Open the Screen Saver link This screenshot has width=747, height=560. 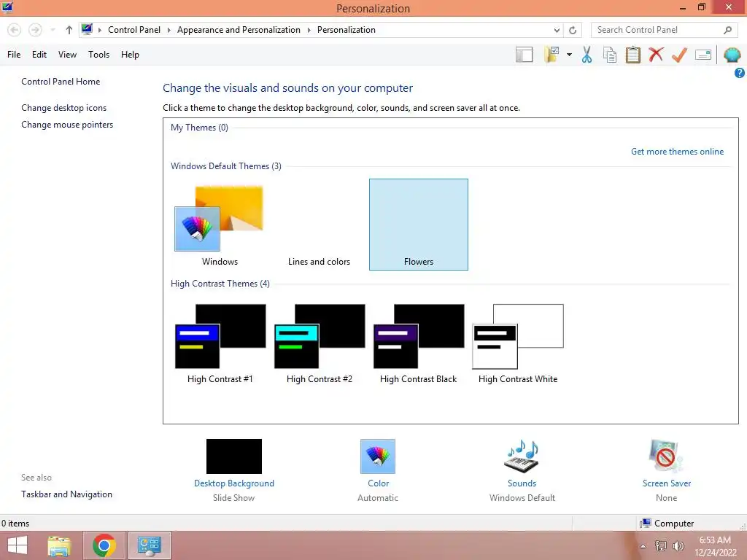point(667,483)
